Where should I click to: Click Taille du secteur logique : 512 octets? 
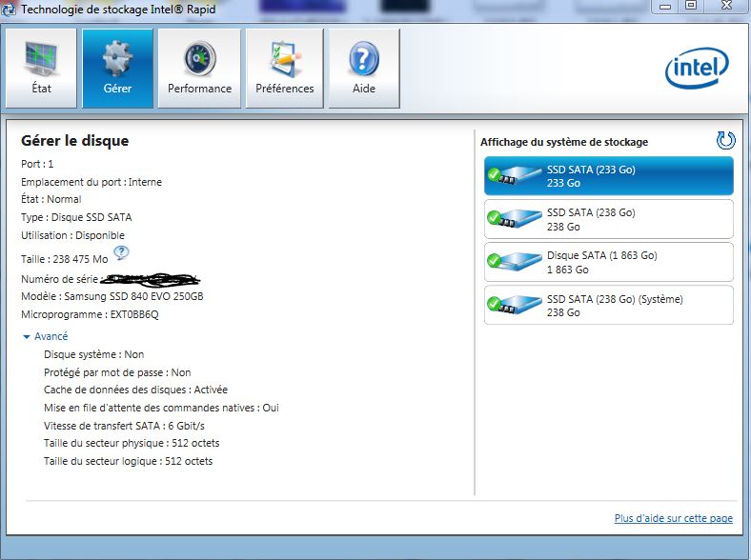coord(129,461)
